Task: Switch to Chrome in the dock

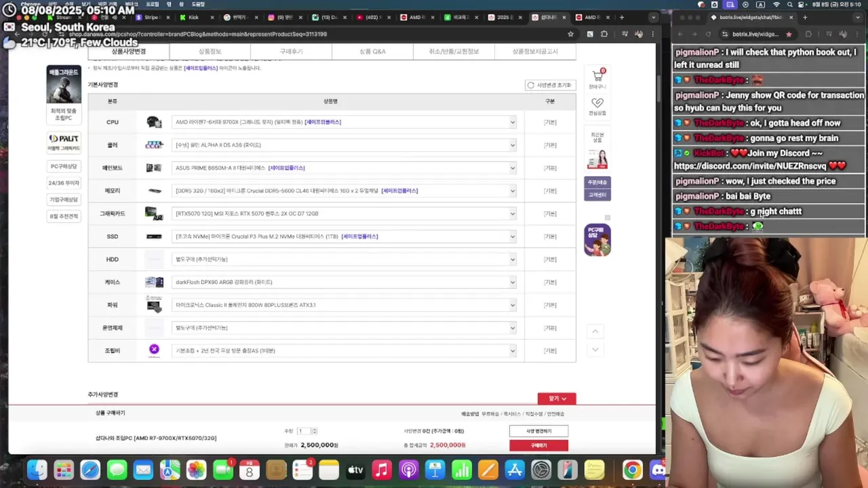Action: (632, 470)
